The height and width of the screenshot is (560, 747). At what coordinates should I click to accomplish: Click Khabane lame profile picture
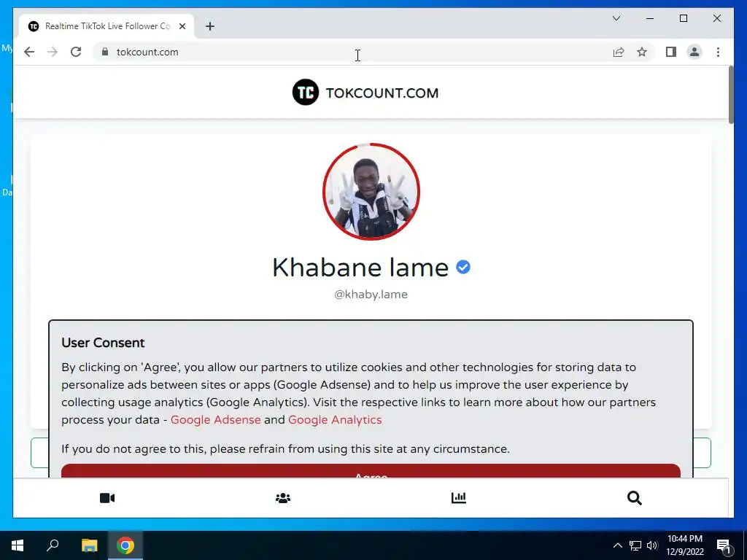[x=371, y=192]
